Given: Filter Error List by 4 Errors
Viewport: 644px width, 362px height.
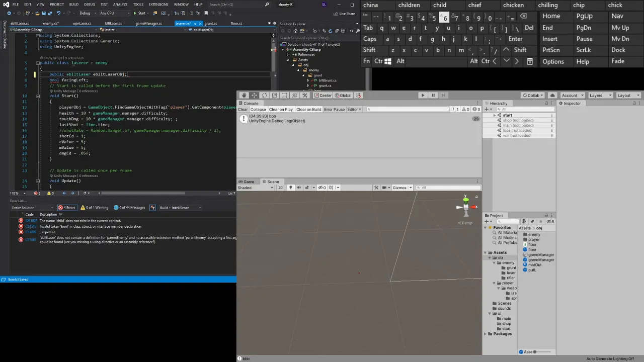Looking at the screenshot, I should point(67,208).
